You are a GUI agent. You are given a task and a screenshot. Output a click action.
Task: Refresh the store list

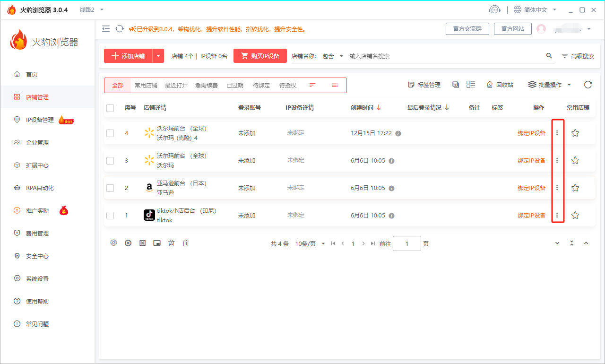click(x=588, y=85)
